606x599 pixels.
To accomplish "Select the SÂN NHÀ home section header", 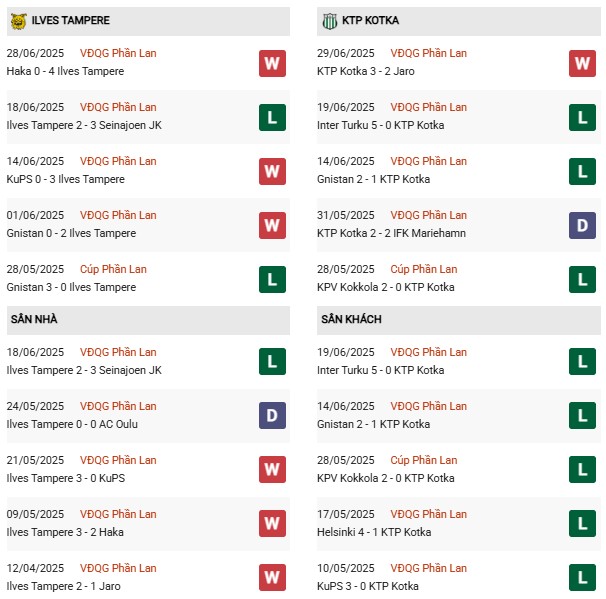I will click(x=148, y=320).
